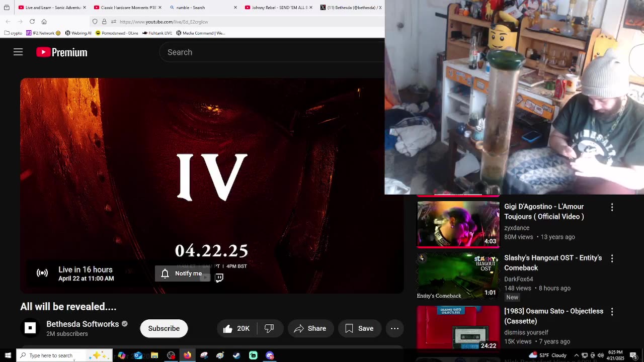
Task: Open Firefox recent browsing tab view icon
Action: [x=7, y=8]
